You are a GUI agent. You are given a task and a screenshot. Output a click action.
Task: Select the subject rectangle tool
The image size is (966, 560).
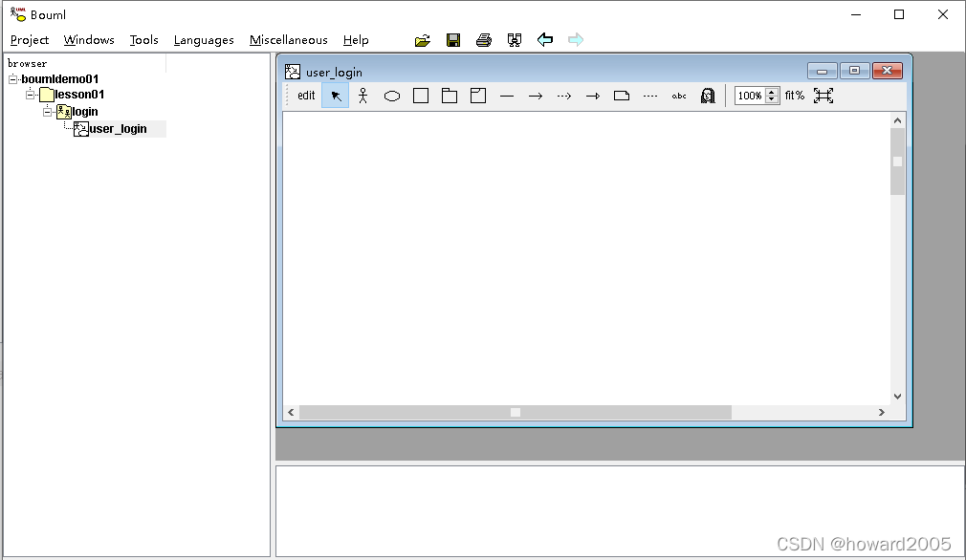click(x=421, y=96)
